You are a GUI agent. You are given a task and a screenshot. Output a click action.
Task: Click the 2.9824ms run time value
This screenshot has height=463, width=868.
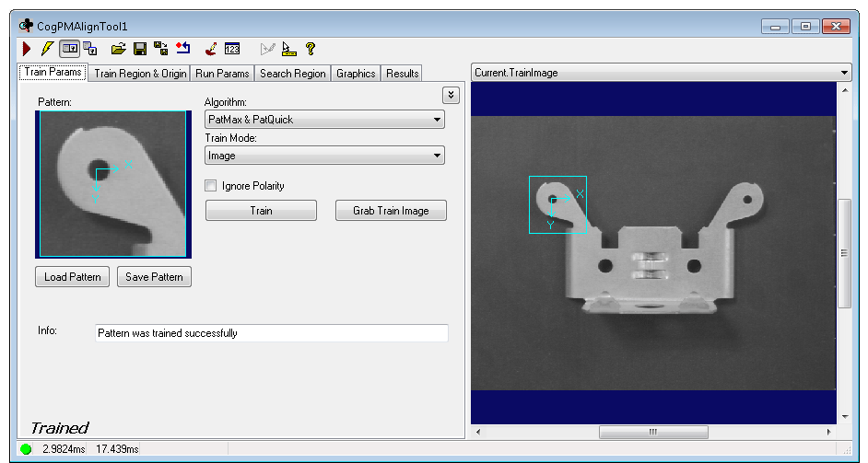pyautogui.click(x=64, y=449)
